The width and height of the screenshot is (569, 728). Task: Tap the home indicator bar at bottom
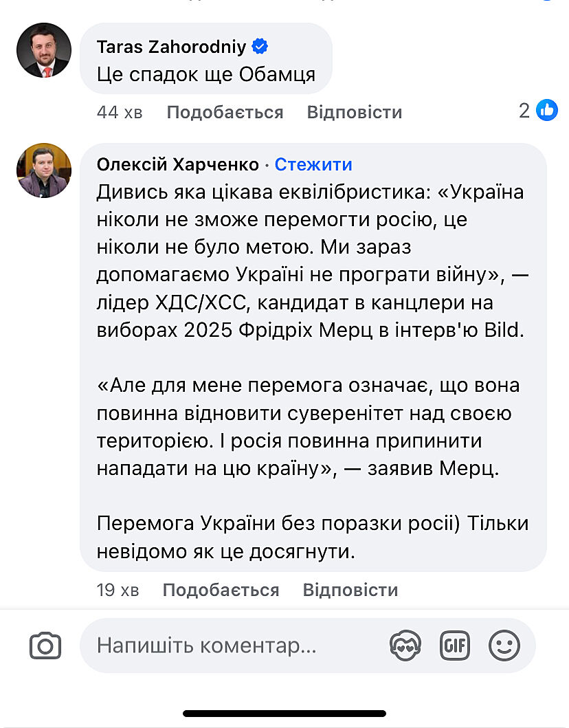coord(284,714)
